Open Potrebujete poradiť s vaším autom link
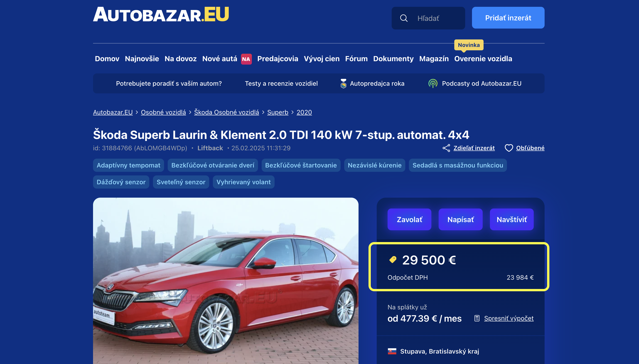The width and height of the screenshot is (639, 364). 169,83
